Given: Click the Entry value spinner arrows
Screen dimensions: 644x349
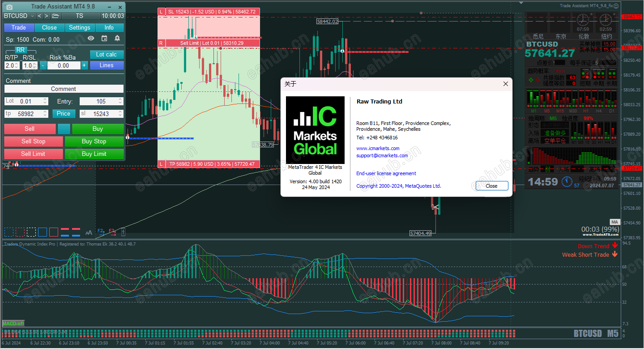Looking at the screenshot, I should pos(120,101).
